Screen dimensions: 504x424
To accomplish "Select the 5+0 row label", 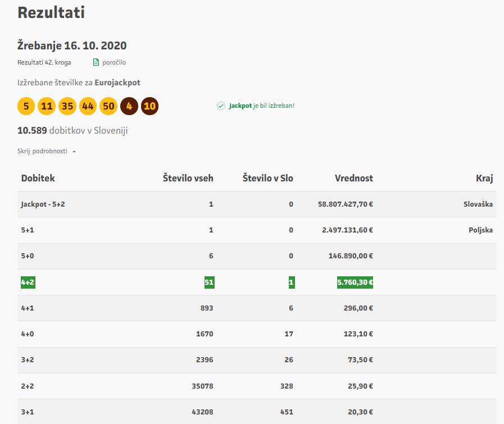I will pyautogui.click(x=28, y=256).
